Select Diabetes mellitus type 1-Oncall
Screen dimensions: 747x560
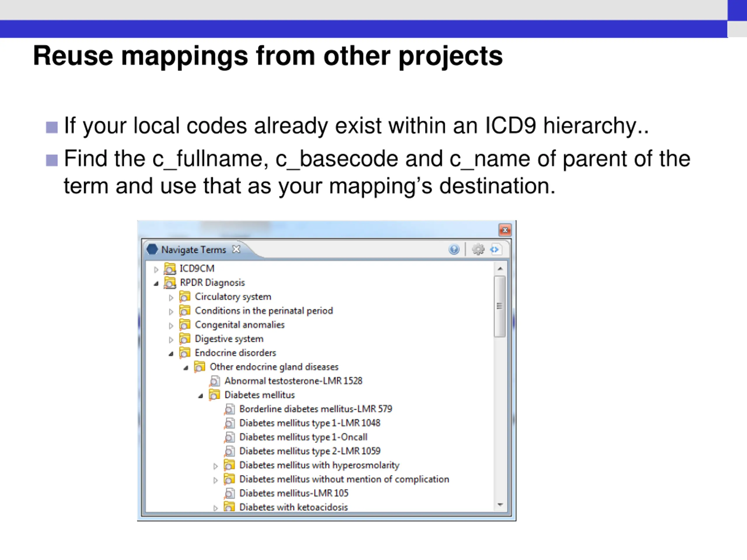[x=303, y=437]
